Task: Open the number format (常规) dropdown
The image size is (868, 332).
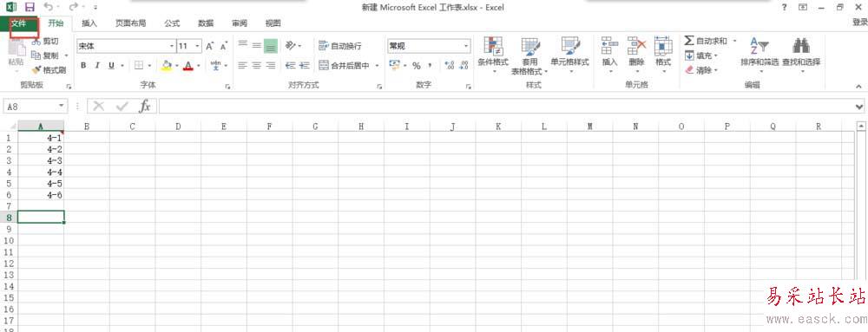Action: tap(466, 46)
